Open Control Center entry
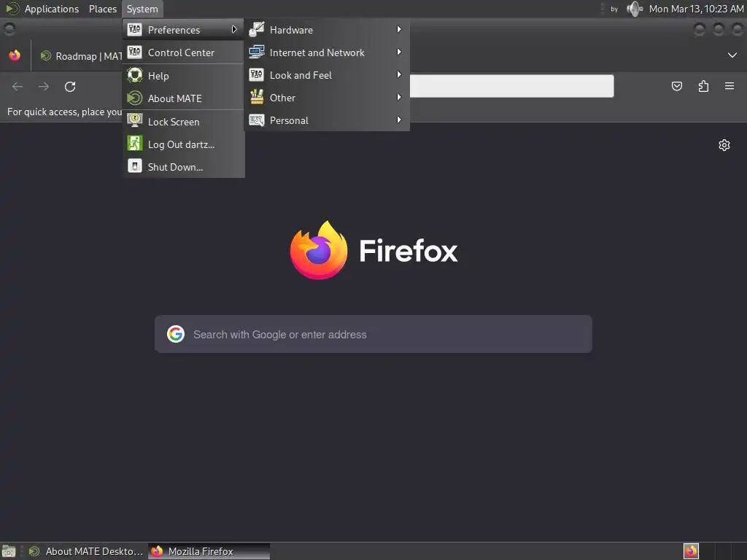This screenshot has height=560, width=747. point(183,52)
